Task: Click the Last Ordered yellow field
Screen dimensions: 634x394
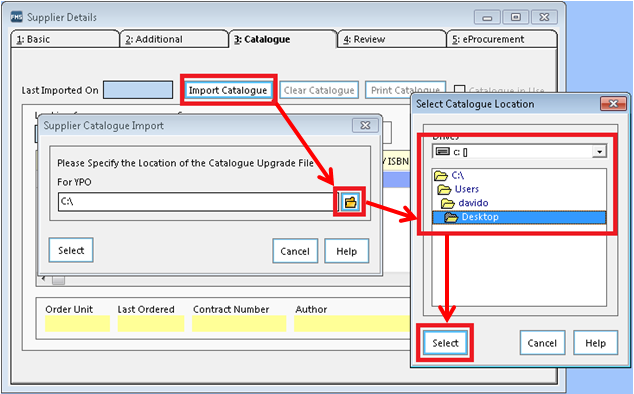Action: pyautogui.click(x=151, y=324)
